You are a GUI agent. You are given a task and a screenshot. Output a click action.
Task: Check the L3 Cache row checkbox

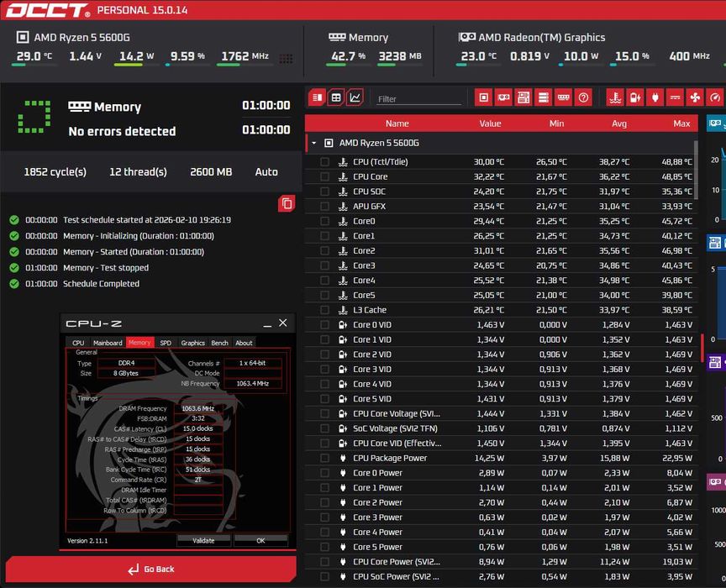(x=324, y=310)
